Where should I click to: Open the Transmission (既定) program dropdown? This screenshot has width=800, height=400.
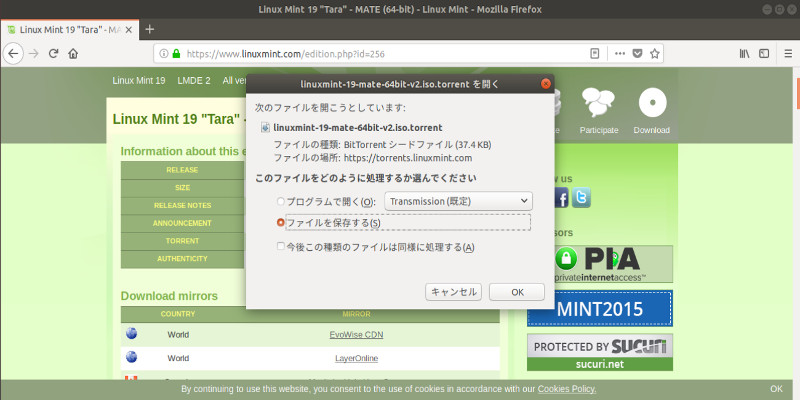459,201
